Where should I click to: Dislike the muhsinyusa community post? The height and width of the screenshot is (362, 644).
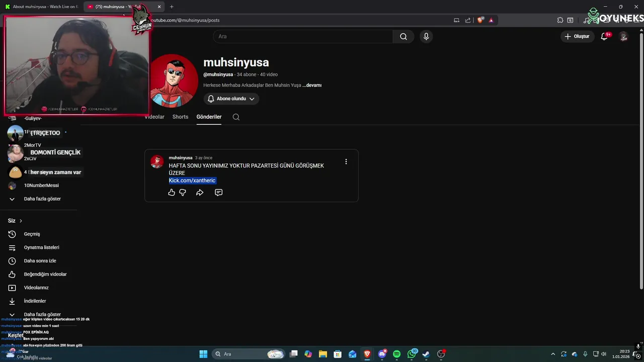[x=183, y=193]
